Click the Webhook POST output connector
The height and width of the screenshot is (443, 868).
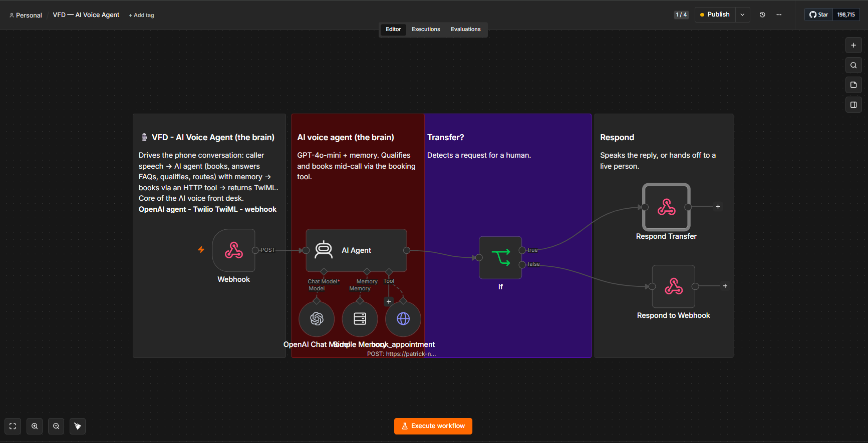coord(255,250)
